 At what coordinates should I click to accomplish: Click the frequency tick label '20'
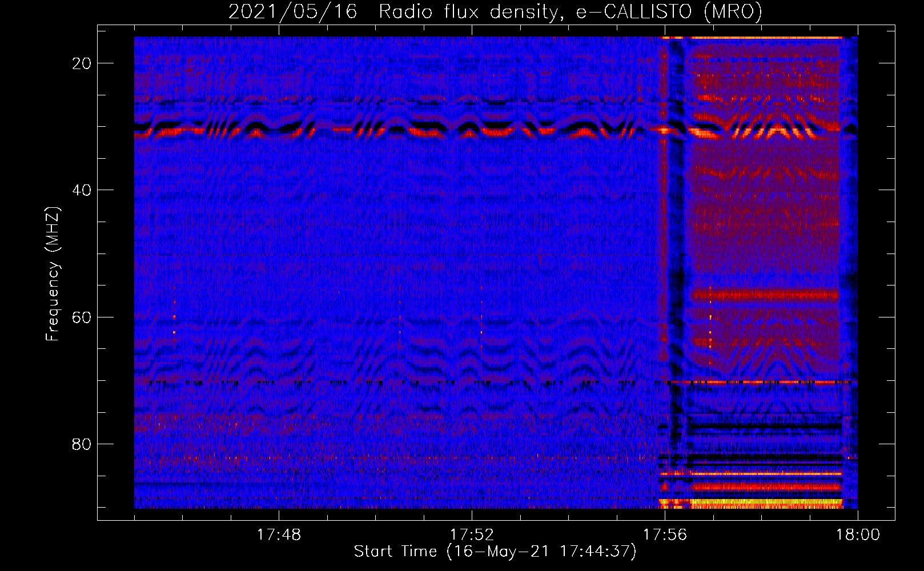coord(82,63)
